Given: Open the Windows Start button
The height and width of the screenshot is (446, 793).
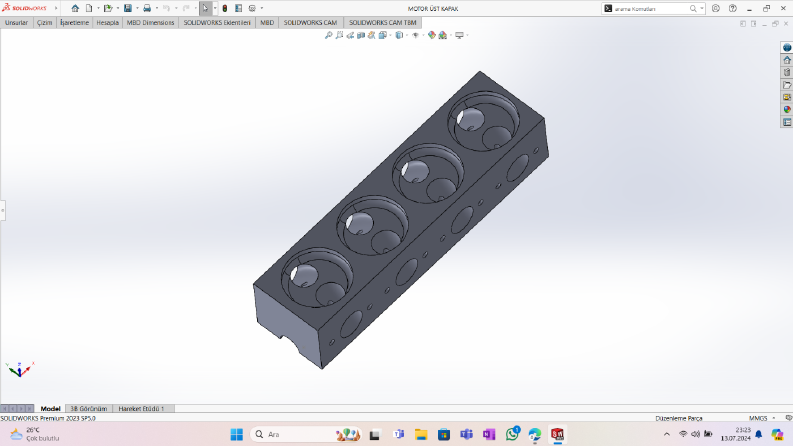Looking at the screenshot, I should pos(237,434).
